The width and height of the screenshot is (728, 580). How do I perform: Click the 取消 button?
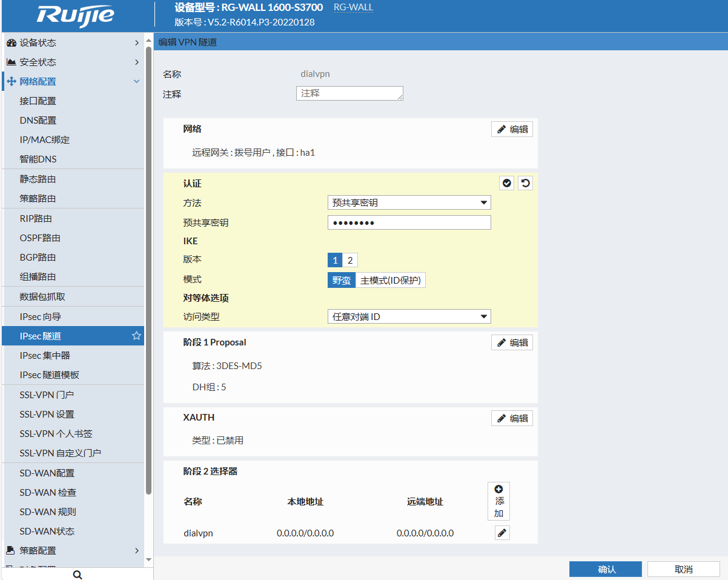point(683,569)
